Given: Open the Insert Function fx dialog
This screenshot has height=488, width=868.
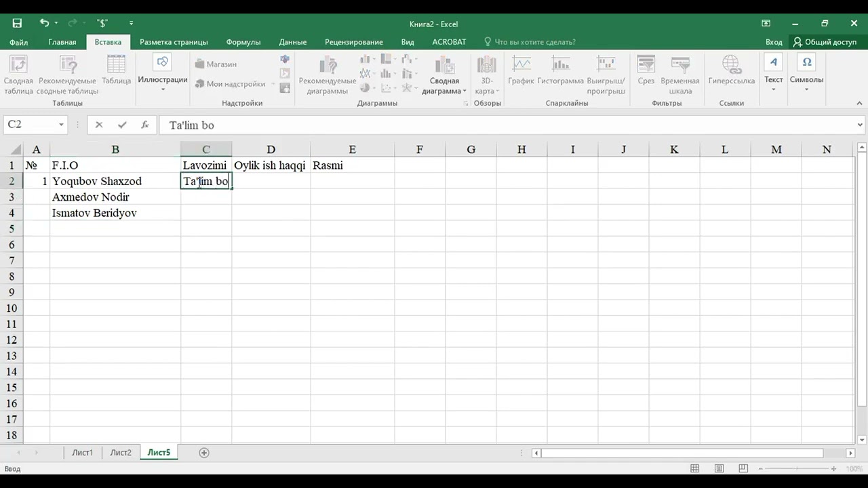Looking at the screenshot, I should [x=145, y=125].
